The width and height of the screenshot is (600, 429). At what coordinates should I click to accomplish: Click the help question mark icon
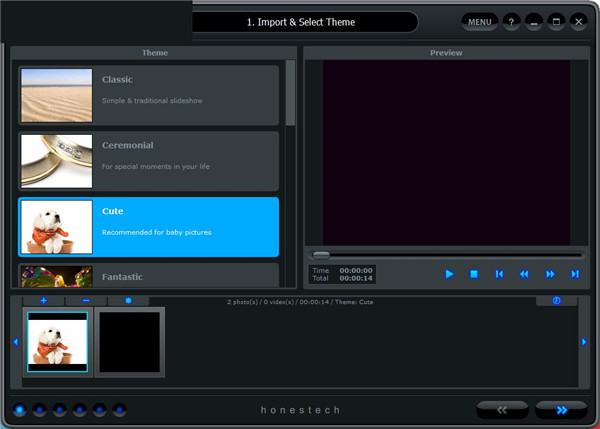[511, 21]
